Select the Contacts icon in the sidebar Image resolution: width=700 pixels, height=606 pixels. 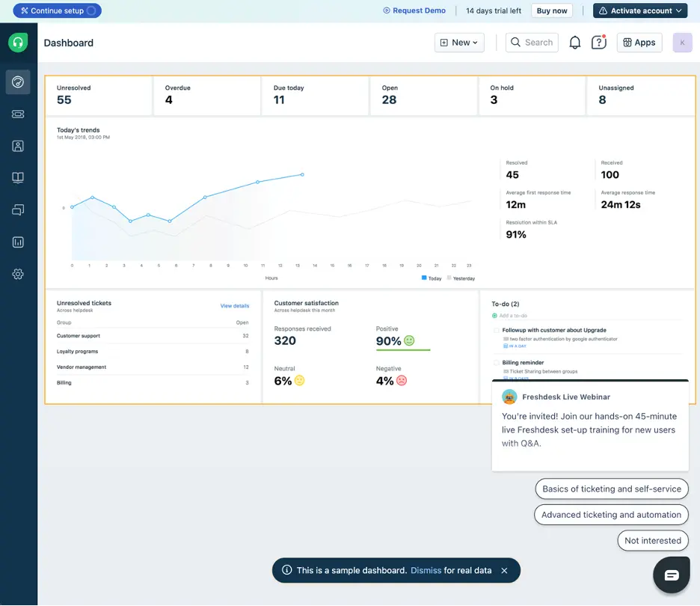coord(18,145)
